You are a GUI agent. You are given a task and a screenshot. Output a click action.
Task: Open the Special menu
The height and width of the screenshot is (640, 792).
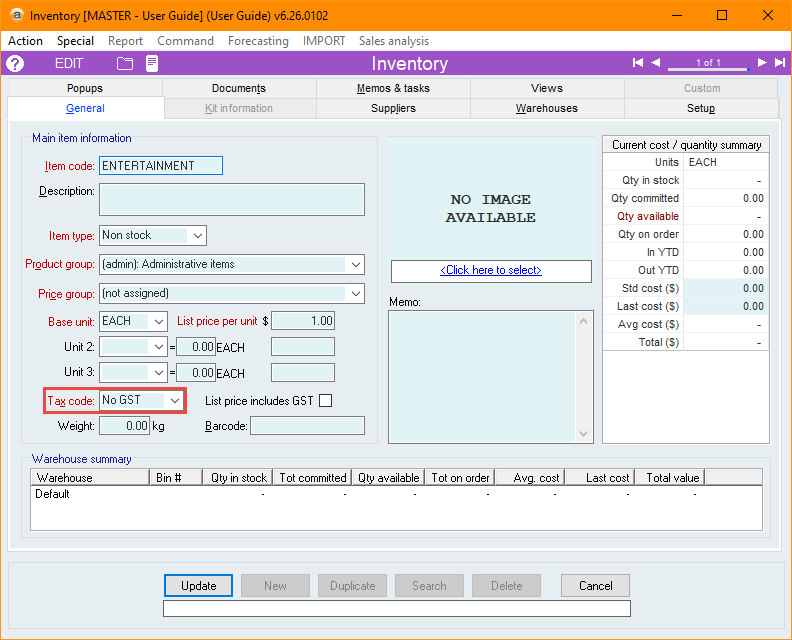[75, 41]
